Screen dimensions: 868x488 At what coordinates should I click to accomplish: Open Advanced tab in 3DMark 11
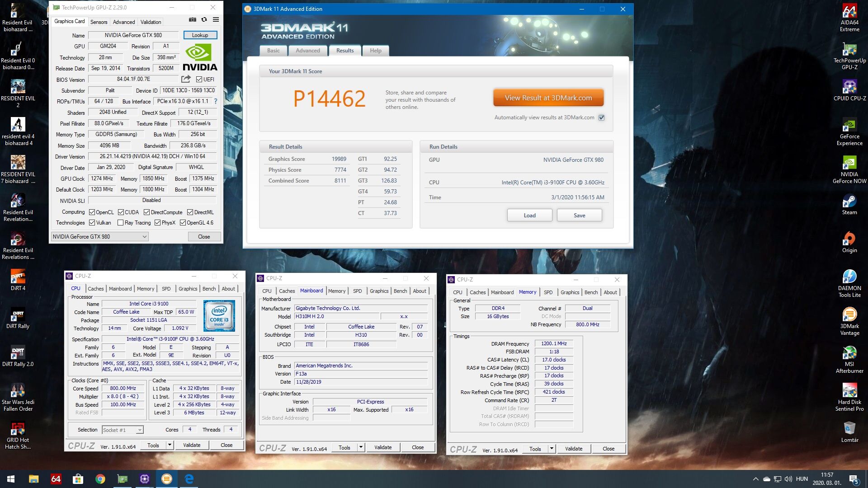pyautogui.click(x=307, y=51)
